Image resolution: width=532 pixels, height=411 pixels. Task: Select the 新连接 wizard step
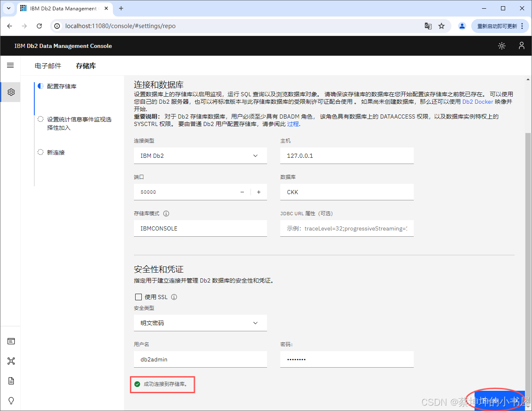[x=56, y=152]
